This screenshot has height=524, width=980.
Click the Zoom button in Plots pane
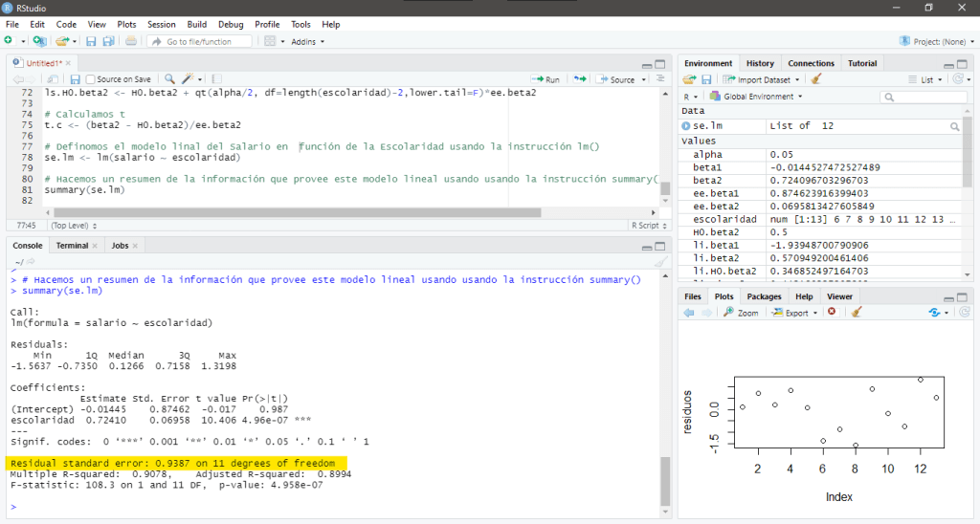(x=741, y=313)
